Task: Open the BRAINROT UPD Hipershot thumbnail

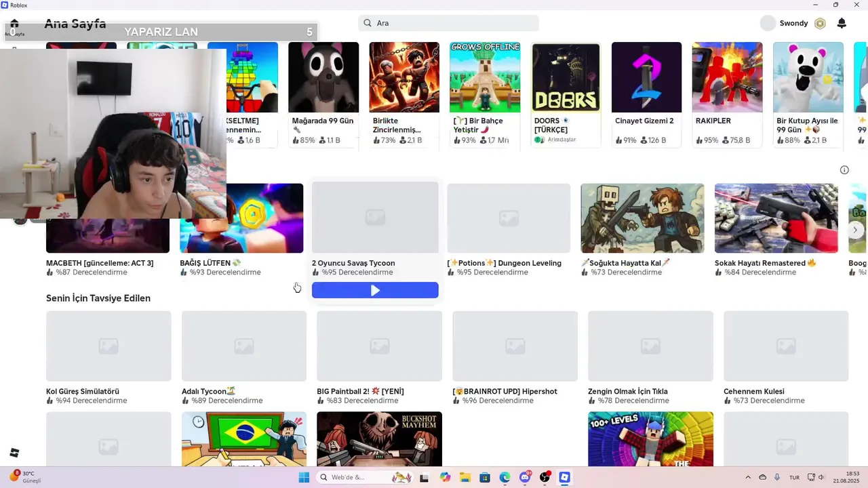Action: (x=515, y=346)
